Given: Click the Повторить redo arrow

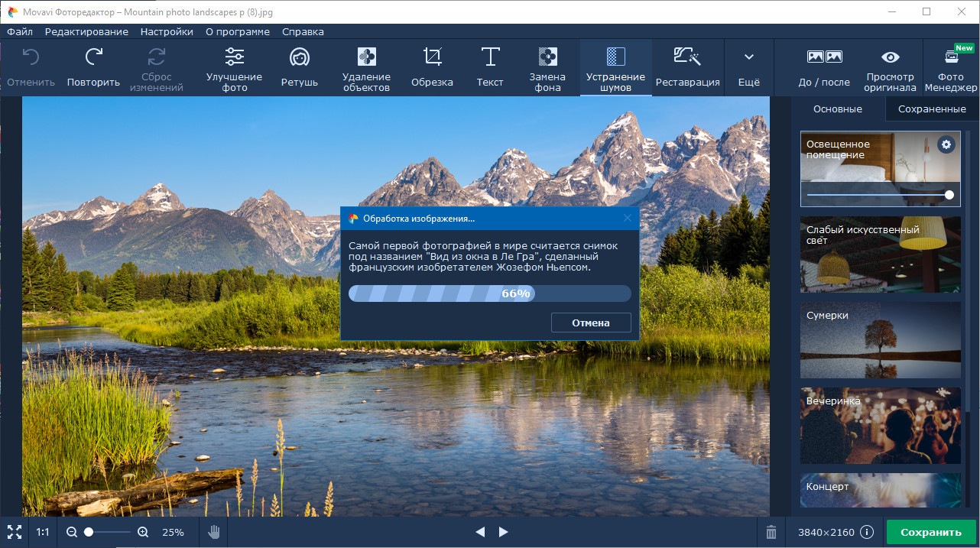Looking at the screenshot, I should [x=93, y=57].
